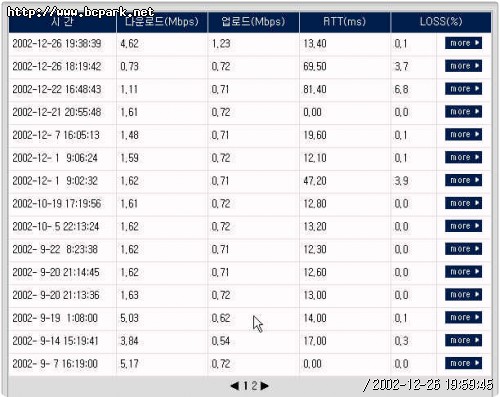Open more details for 2002-9-19 1:08:00 row

coord(463,317)
